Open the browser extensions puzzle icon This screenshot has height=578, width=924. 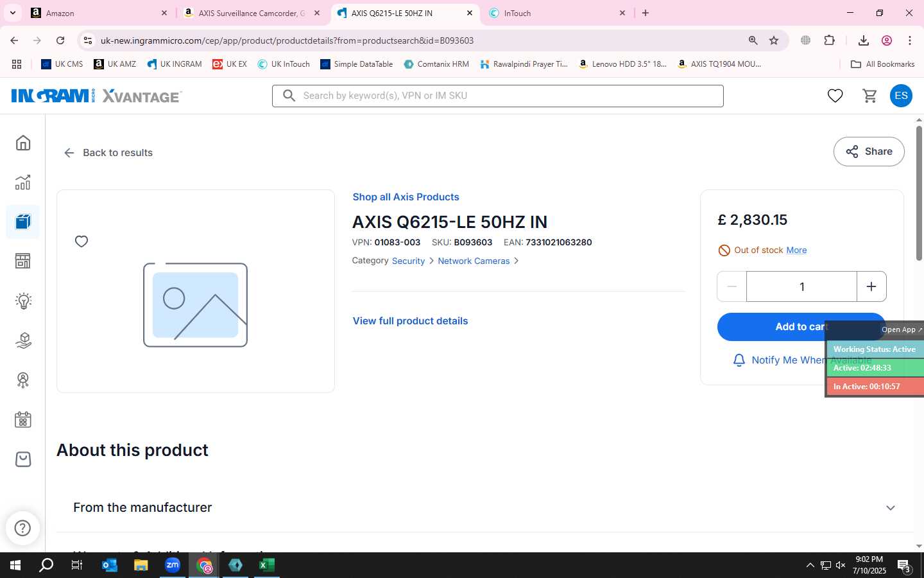click(829, 40)
